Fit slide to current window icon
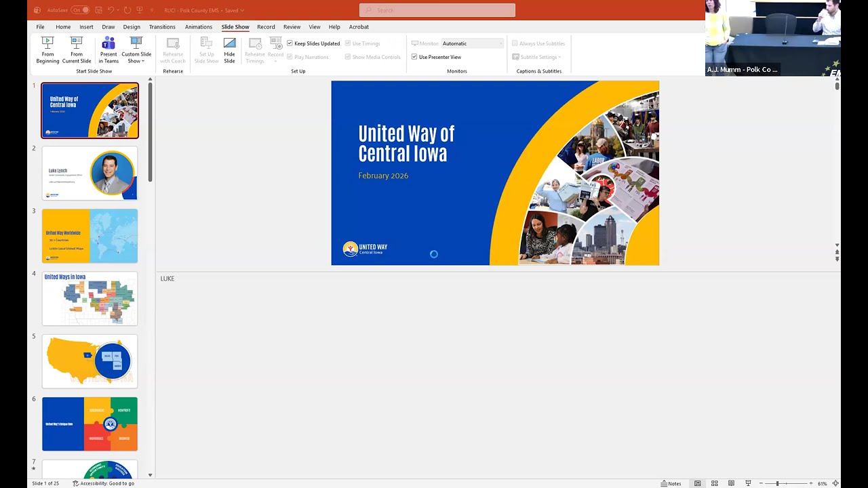The height and width of the screenshot is (488, 868). (835, 483)
